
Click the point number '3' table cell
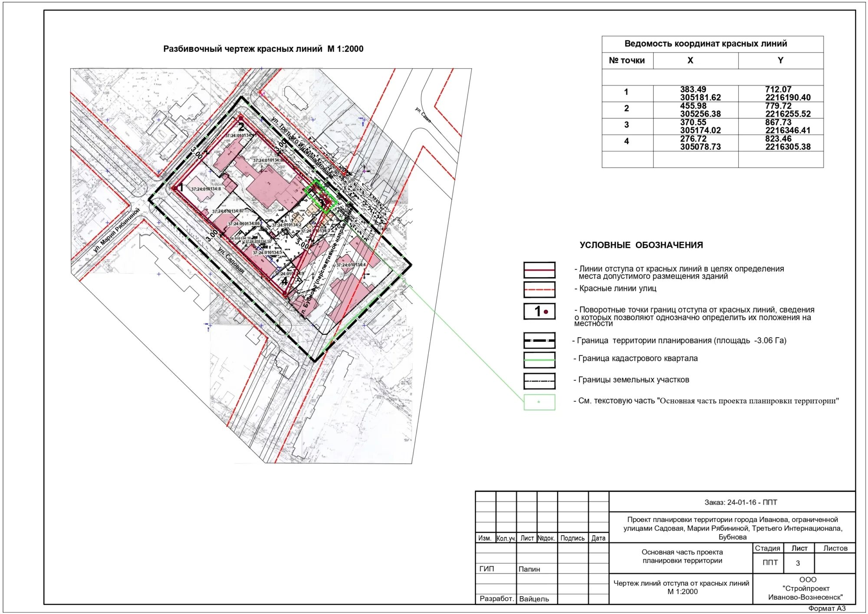627,125
